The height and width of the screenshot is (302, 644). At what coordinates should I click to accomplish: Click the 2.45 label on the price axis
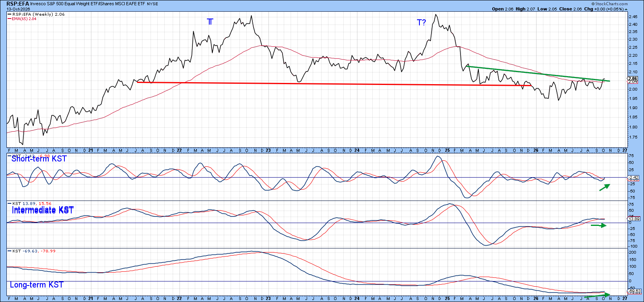[633, 17]
